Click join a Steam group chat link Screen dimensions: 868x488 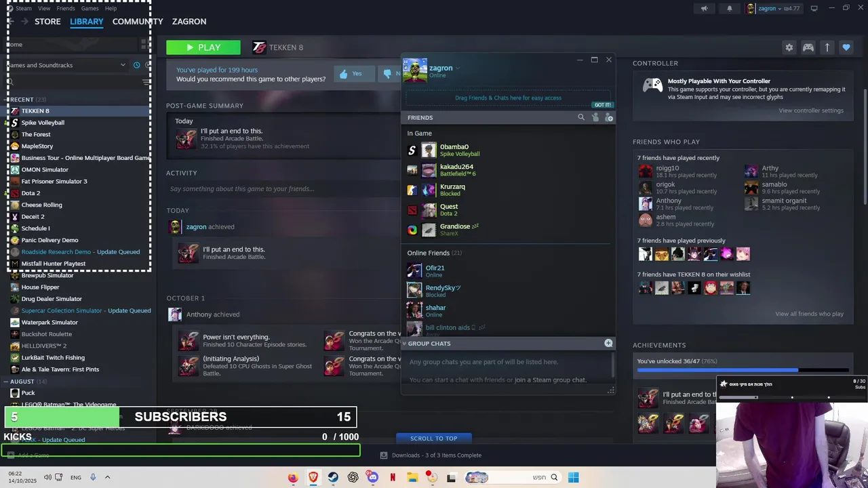[551, 380]
